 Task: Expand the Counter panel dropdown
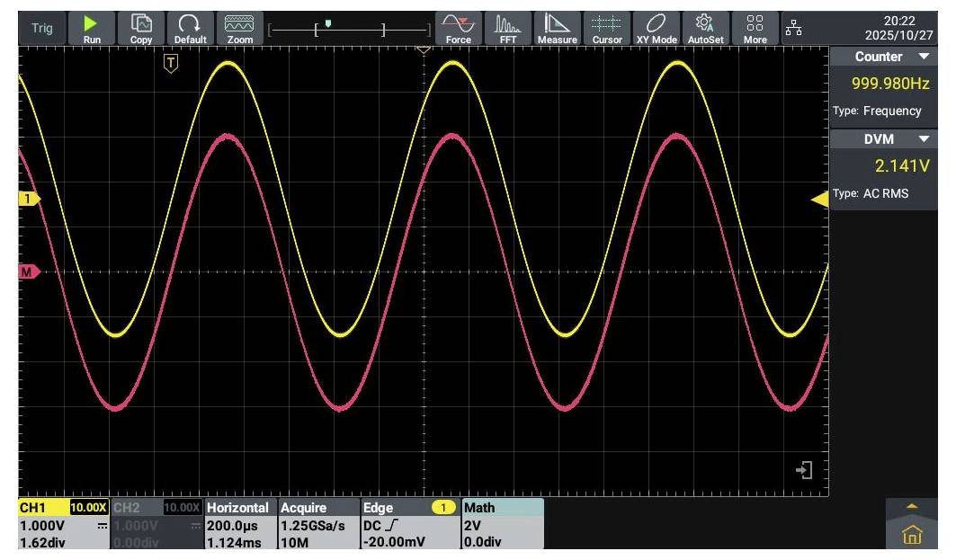pyautogui.click(x=924, y=57)
